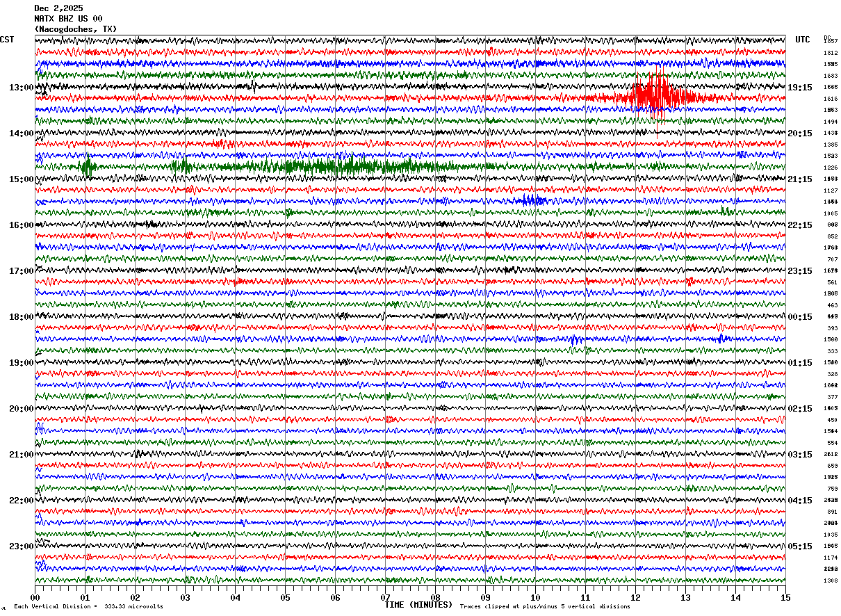Click the DC offset value '1385'

831,145
